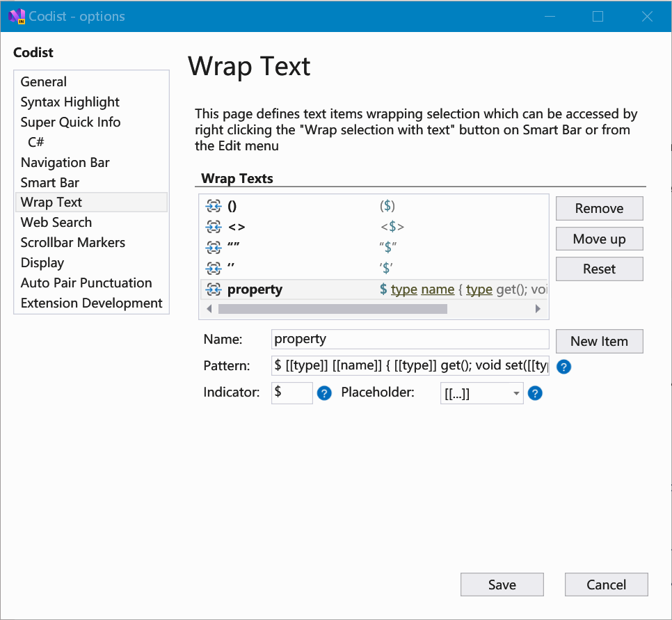672x620 pixels.
Task: Click the Remove button
Action: (599, 208)
